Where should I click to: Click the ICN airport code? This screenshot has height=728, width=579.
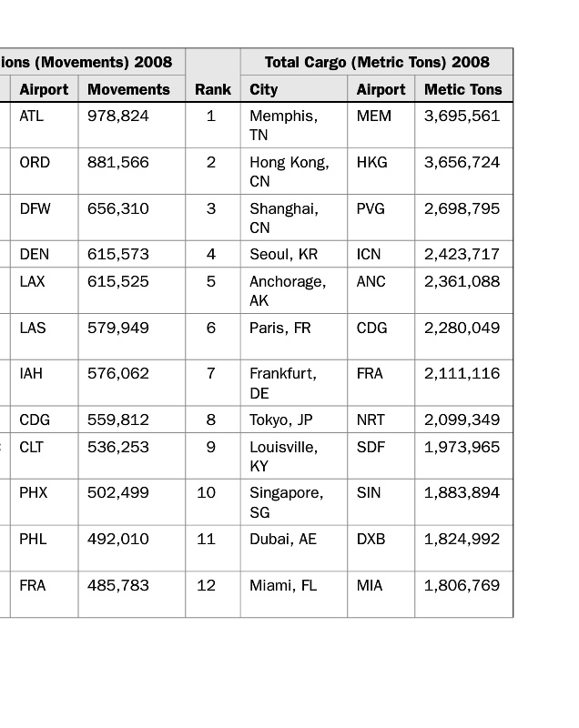tap(369, 254)
